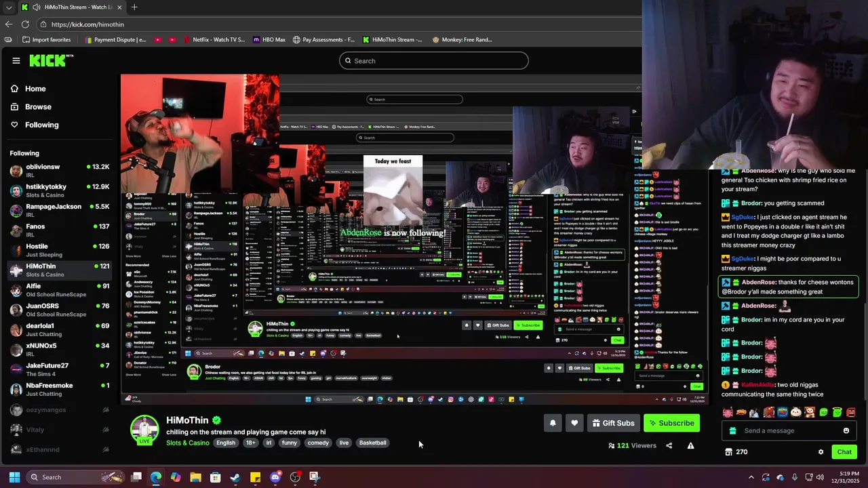
Task: Open Snipping Tool from the taskbar
Action: [315, 477]
